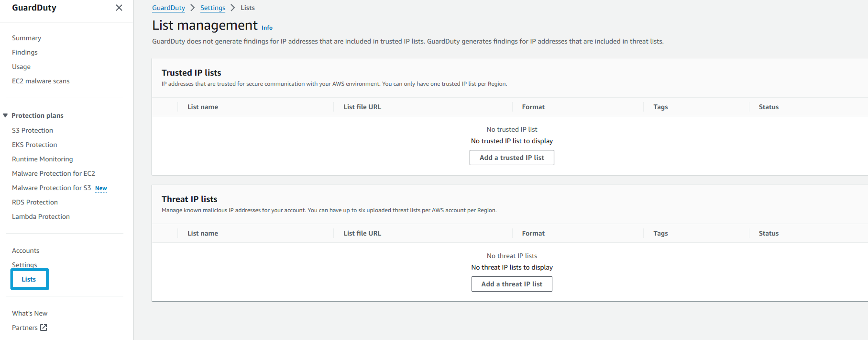This screenshot has height=340, width=868.
Task: Click the Trusted IP lists heading
Action: coord(191,73)
